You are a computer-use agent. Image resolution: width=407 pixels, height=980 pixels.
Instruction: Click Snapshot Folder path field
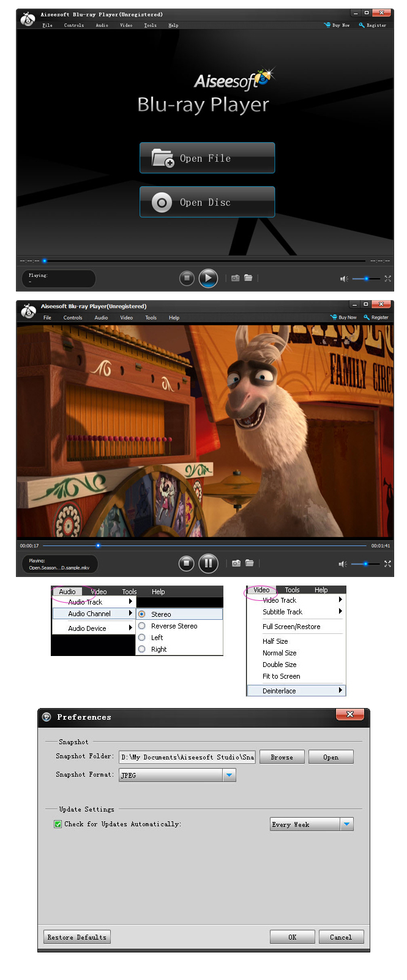coord(187,757)
